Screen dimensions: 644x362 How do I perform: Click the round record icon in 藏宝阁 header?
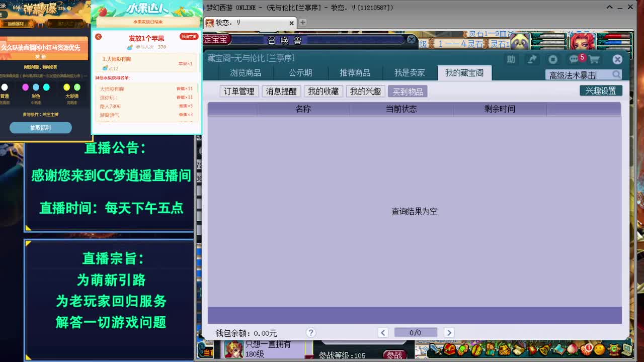[553, 59]
